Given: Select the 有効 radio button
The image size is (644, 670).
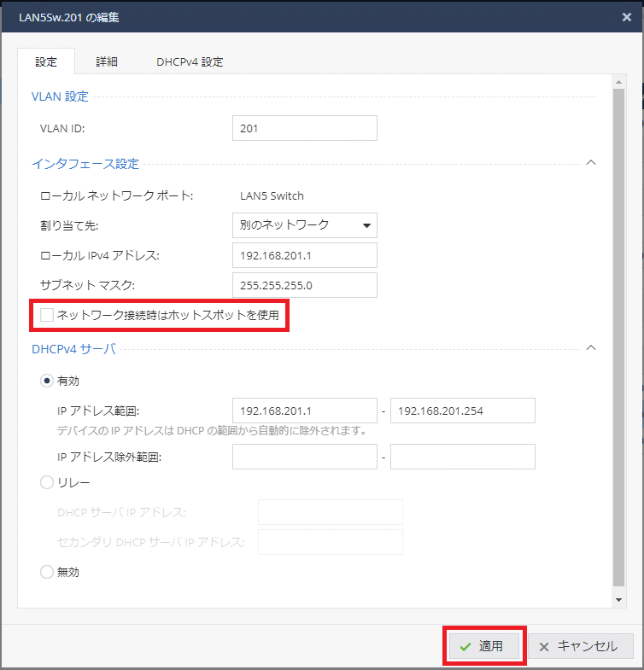Looking at the screenshot, I should pos(47,381).
